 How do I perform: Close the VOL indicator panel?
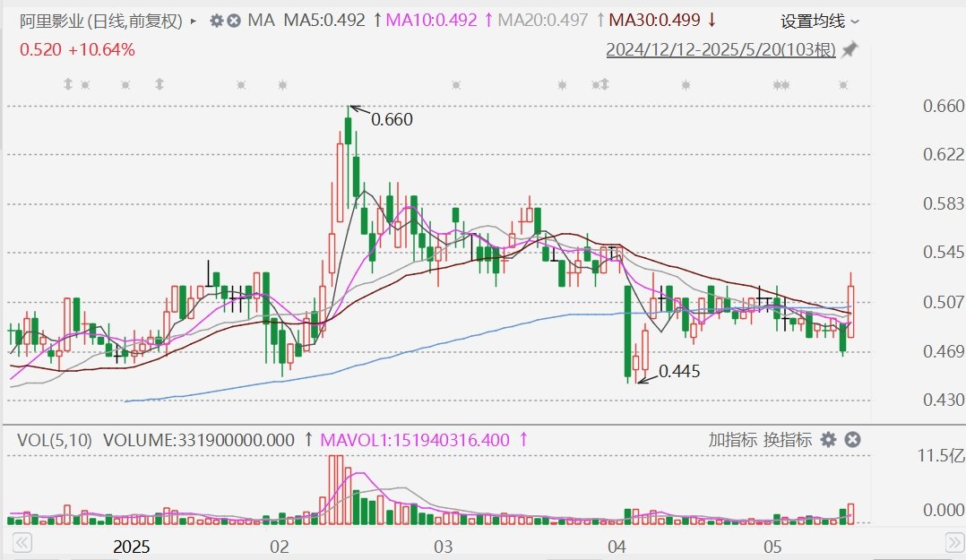pyautogui.click(x=853, y=439)
